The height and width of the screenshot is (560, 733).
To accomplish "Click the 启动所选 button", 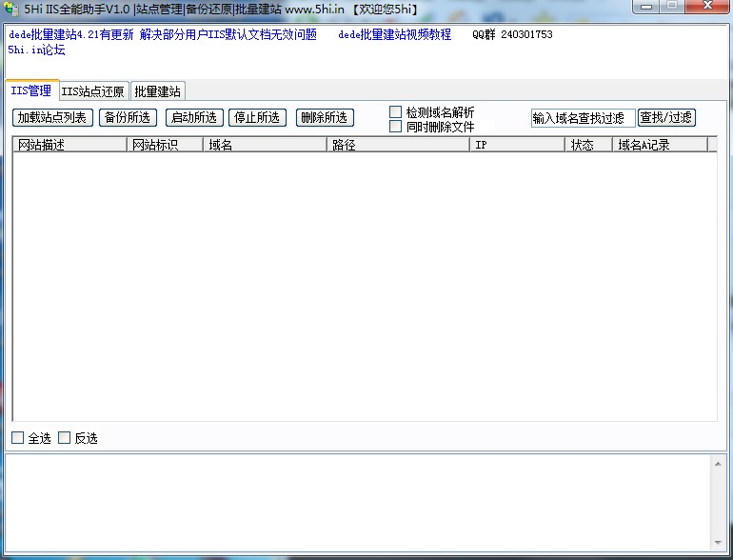I will (194, 117).
